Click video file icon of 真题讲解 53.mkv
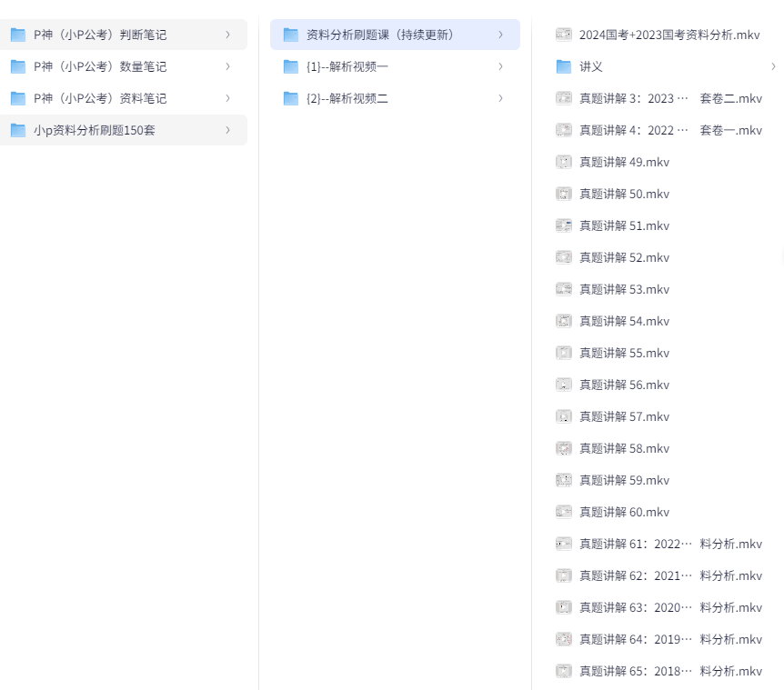784x690 pixels. [x=564, y=289]
